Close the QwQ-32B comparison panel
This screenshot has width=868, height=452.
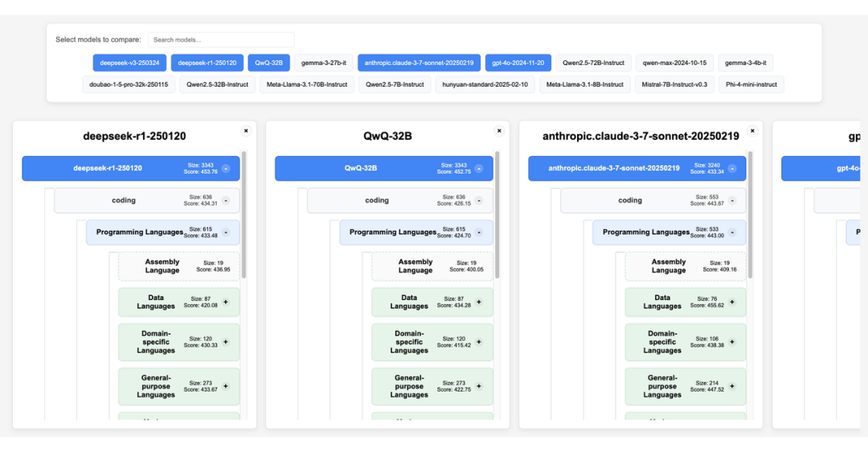click(499, 131)
